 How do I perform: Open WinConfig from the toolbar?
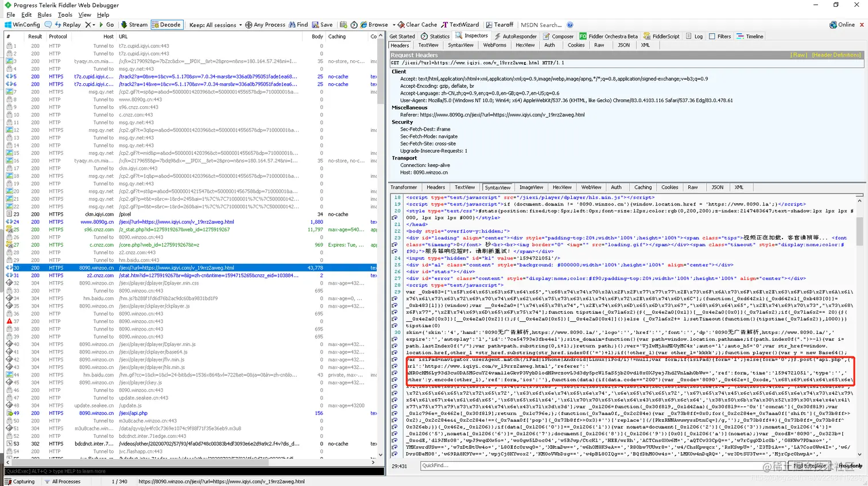(x=22, y=25)
